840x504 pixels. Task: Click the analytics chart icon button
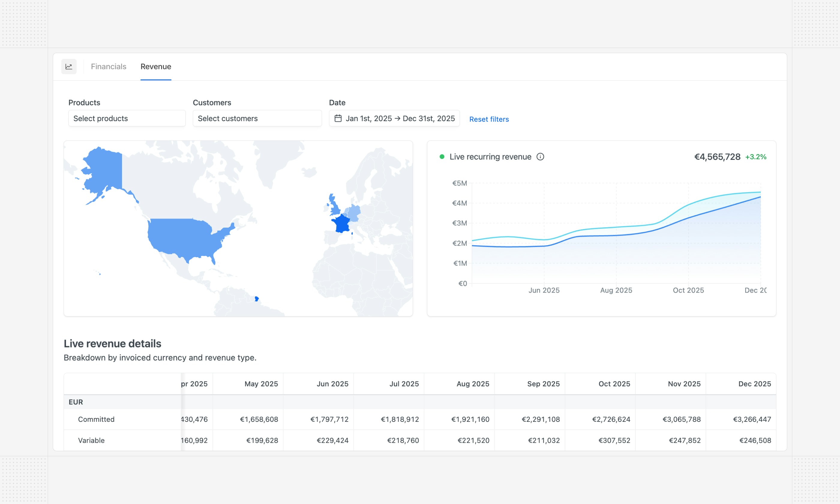pos(69,67)
